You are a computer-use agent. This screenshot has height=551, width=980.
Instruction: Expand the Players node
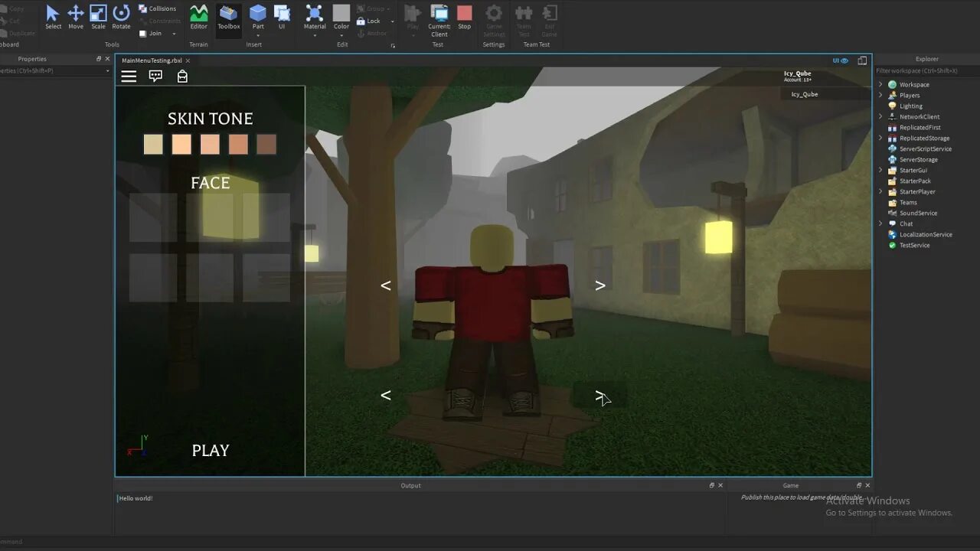880,96
